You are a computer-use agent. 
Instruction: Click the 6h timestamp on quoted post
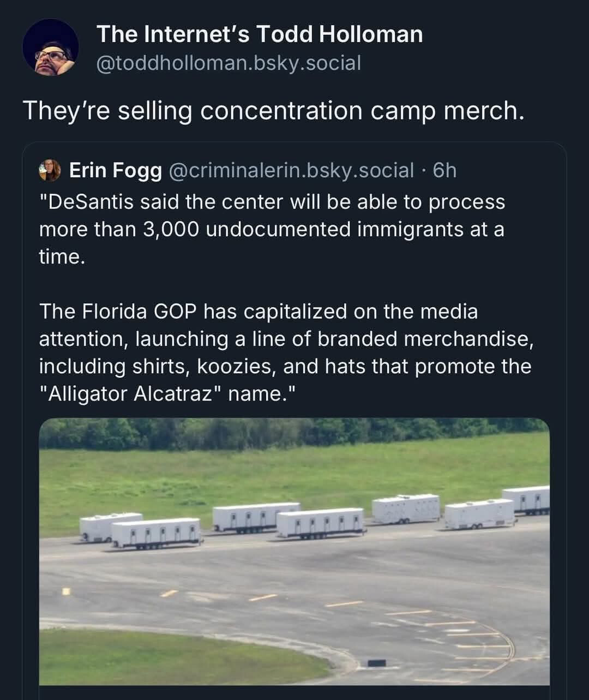coord(444,171)
